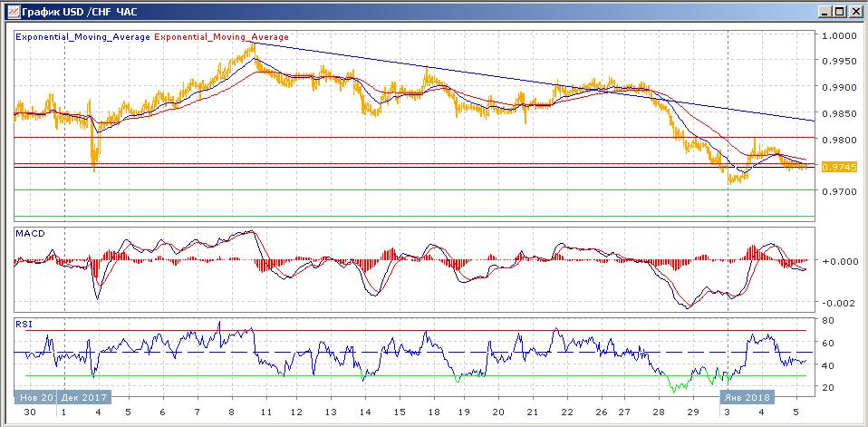The width and height of the screenshot is (868, 427).
Task: Click the 'Янв 2018' date marker
Action: point(747,397)
